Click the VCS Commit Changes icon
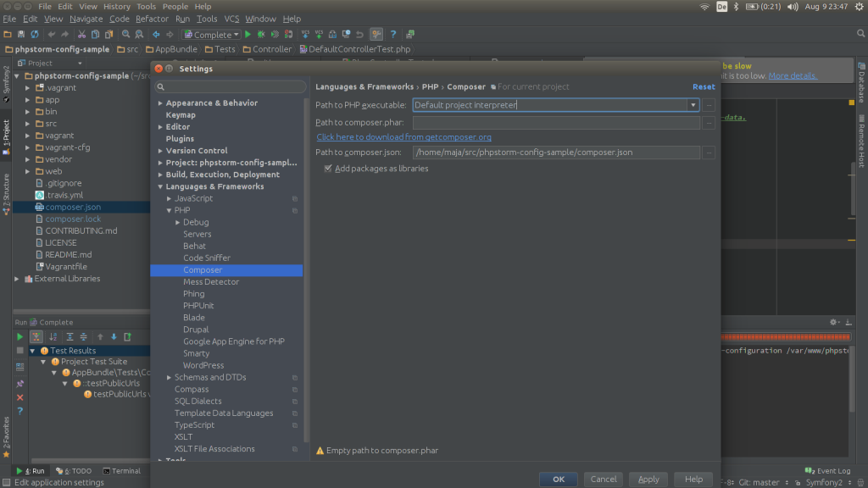The width and height of the screenshot is (868, 488). 319,34
